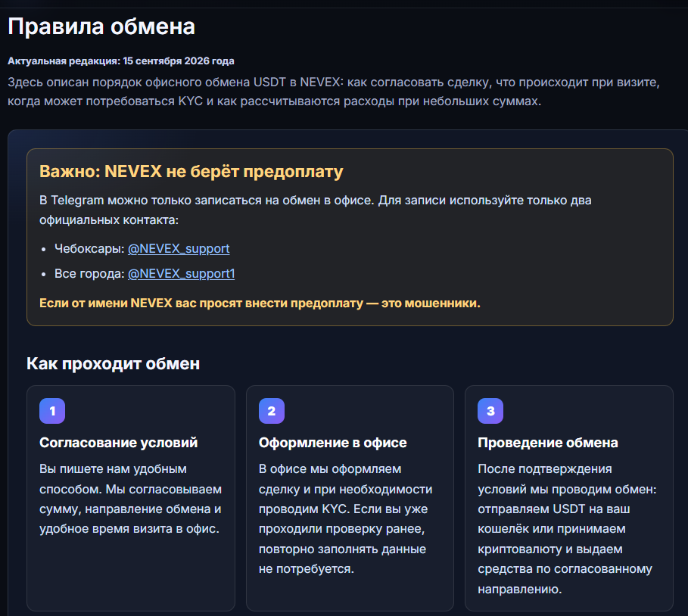The height and width of the screenshot is (616, 688).
Task: Click the "Правила обмена" page heading
Action: click(101, 26)
